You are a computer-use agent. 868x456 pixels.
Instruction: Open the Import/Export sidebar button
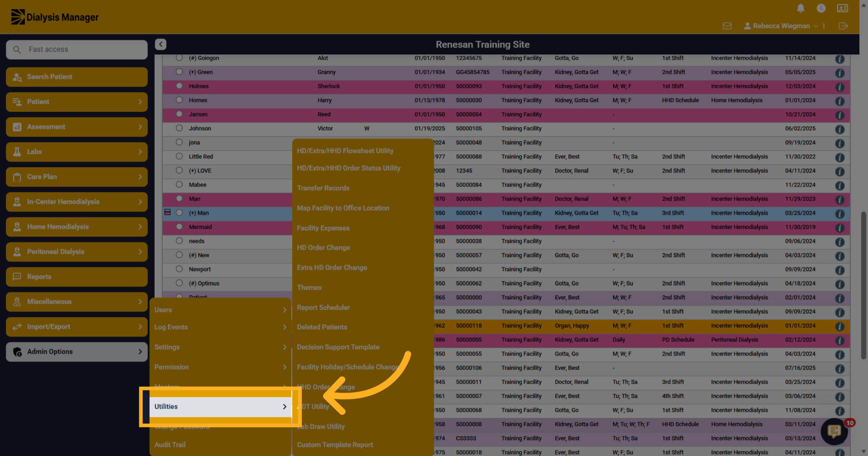click(x=77, y=327)
